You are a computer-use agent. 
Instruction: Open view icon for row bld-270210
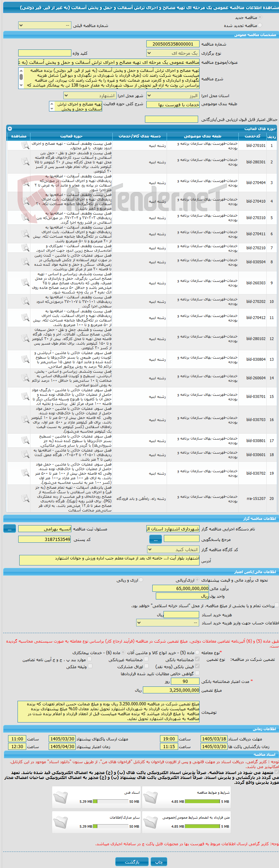(25, 248)
